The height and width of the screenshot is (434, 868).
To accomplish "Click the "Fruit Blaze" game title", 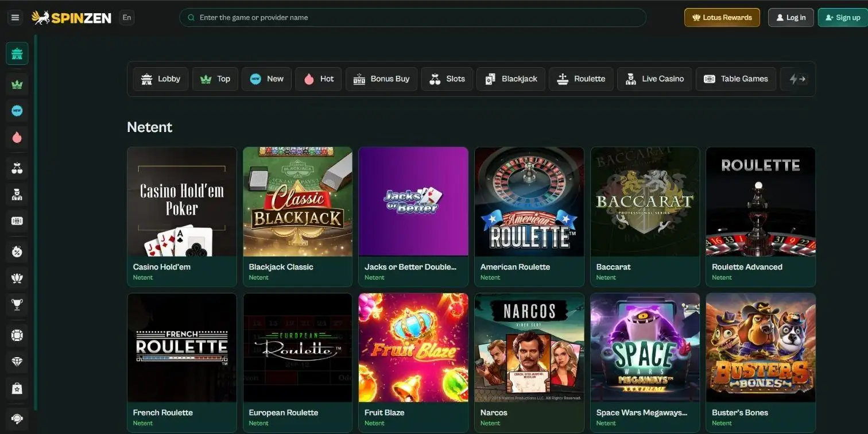I will (385, 413).
